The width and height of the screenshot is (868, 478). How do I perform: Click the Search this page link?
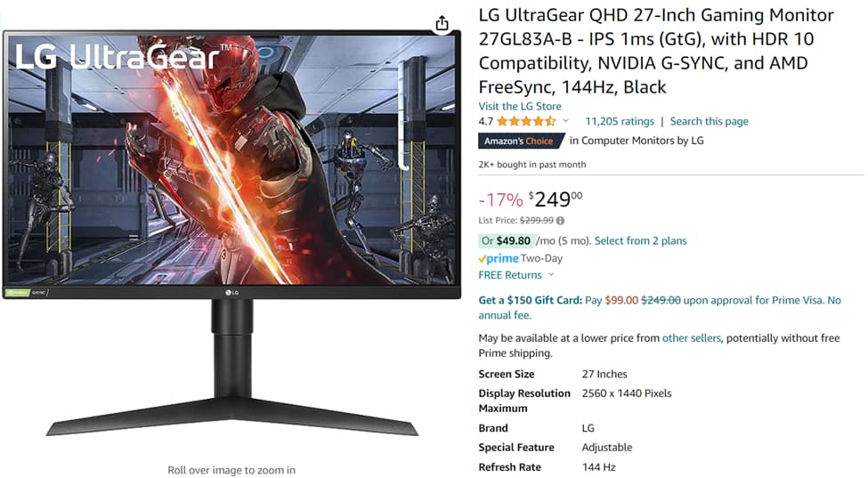pos(710,121)
